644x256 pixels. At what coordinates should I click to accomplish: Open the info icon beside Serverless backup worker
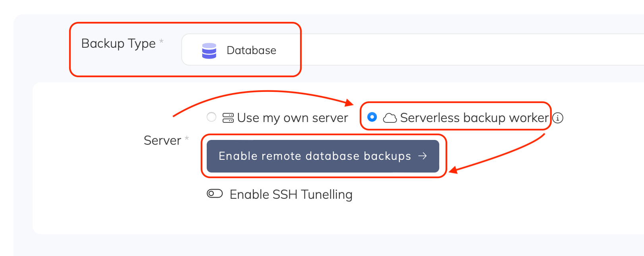coord(558,118)
